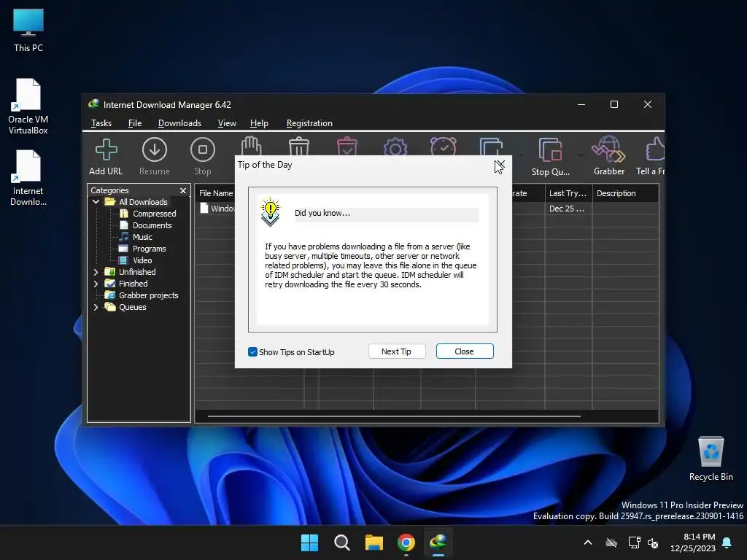Click the Stop Queue toolbar icon
747x560 pixels.
[x=551, y=157]
